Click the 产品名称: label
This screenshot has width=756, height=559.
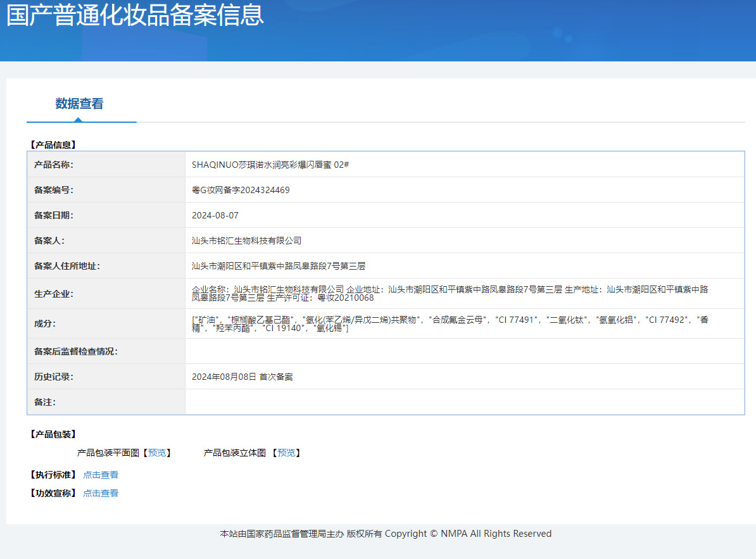54,165
